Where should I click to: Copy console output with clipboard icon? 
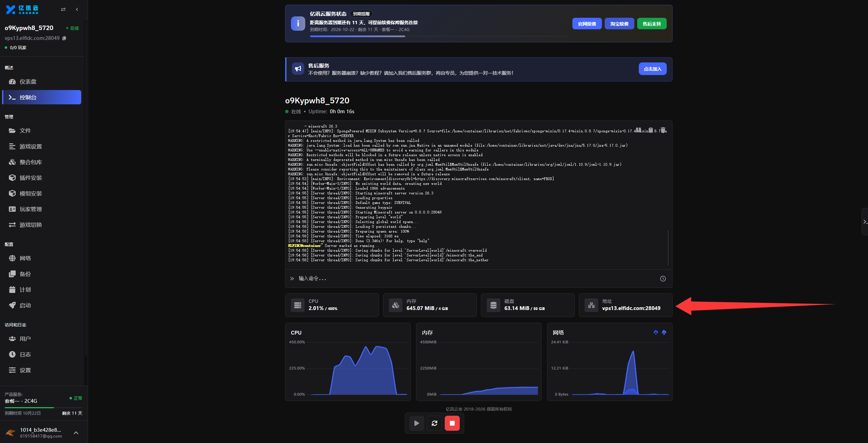pyautogui.click(x=651, y=130)
